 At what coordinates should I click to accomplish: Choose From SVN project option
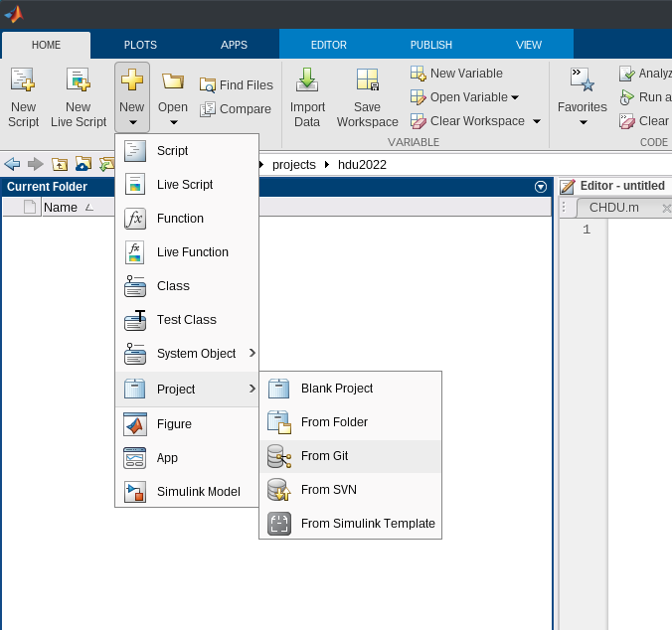pyautogui.click(x=328, y=490)
